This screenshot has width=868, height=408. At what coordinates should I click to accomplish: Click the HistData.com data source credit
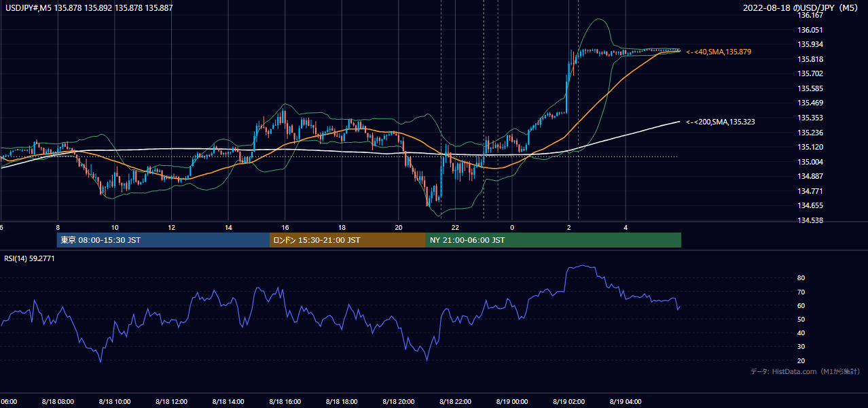coord(805,371)
